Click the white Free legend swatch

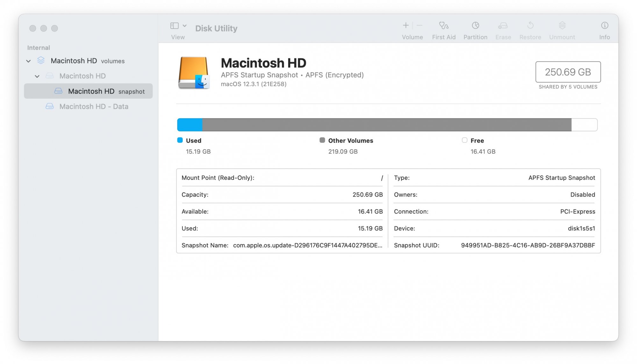pyautogui.click(x=465, y=140)
